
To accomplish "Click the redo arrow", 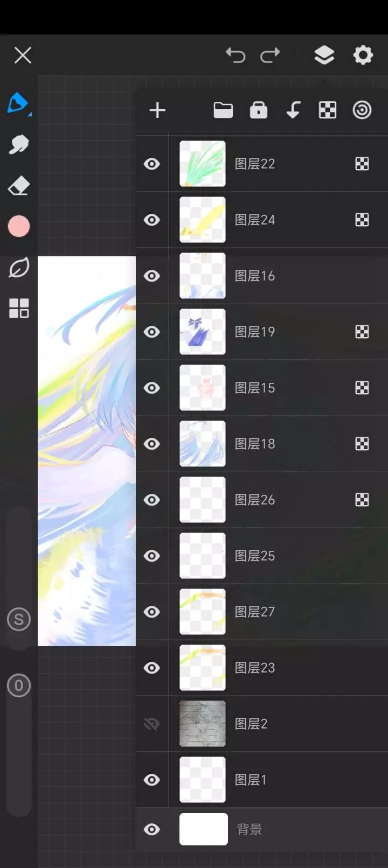I will 270,55.
